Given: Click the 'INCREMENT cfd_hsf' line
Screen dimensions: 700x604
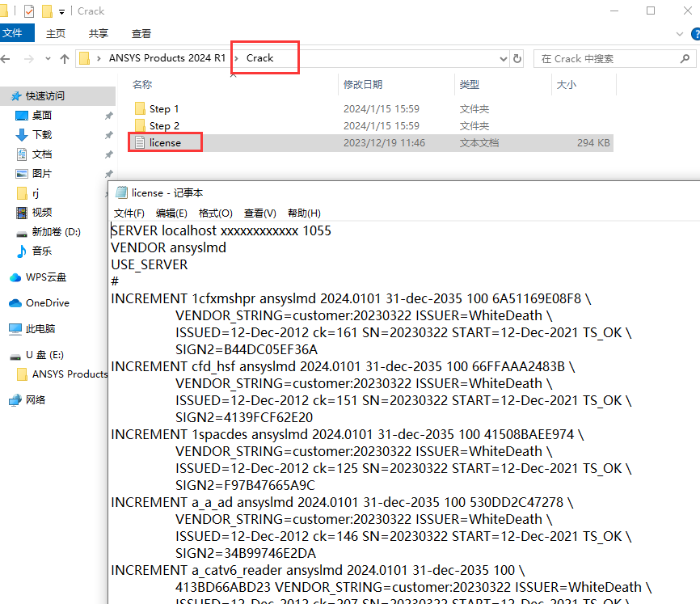Looking at the screenshot, I should 343,366.
